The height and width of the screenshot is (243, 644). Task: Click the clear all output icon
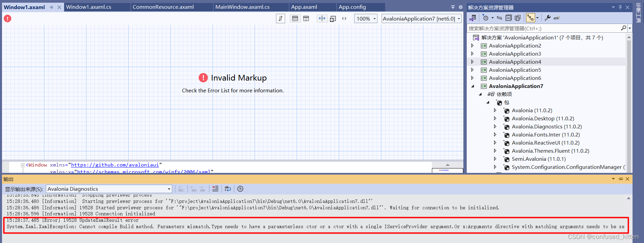tap(215, 189)
